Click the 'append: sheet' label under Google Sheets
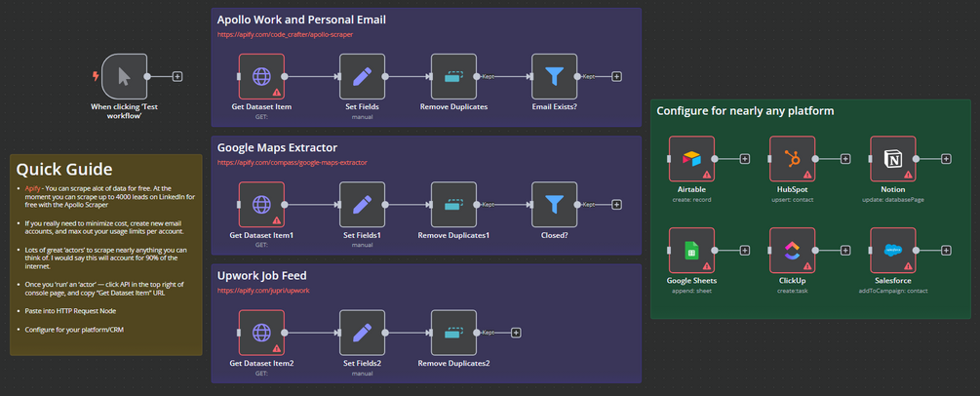The height and width of the screenshot is (396, 980). [x=691, y=291]
